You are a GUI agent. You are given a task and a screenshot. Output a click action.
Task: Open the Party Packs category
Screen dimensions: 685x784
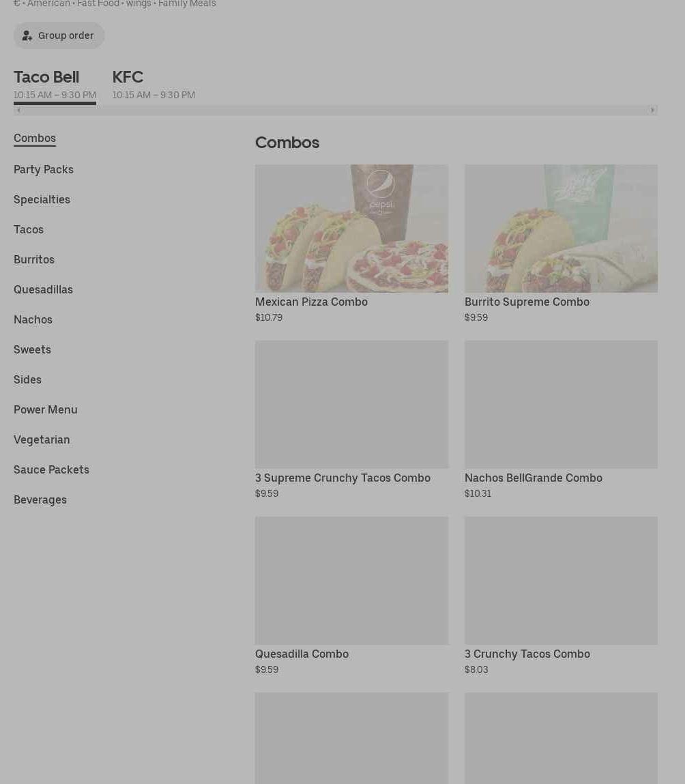(x=44, y=169)
